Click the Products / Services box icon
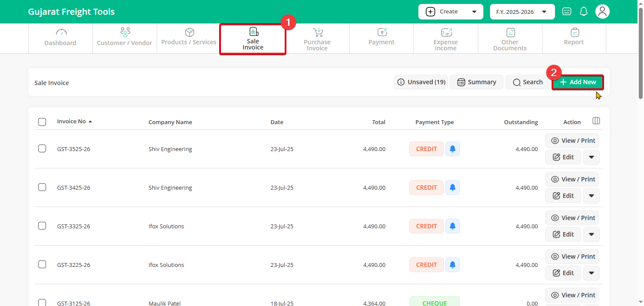644x306 pixels. tap(189, 32)
